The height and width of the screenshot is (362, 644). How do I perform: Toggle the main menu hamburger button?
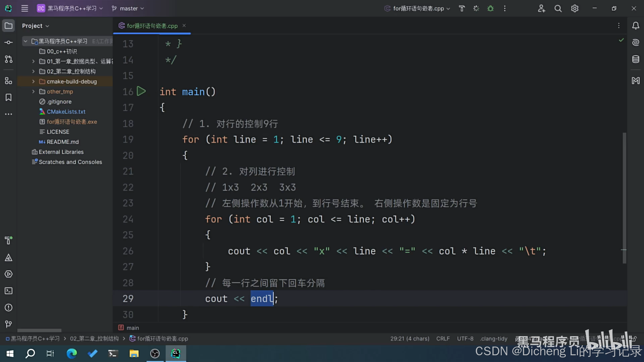(24, 8)
